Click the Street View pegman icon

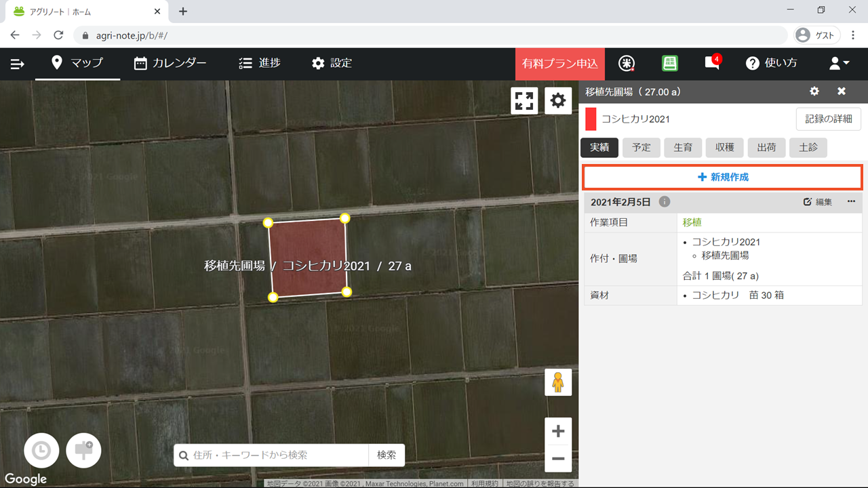click(x=558, y=382)
